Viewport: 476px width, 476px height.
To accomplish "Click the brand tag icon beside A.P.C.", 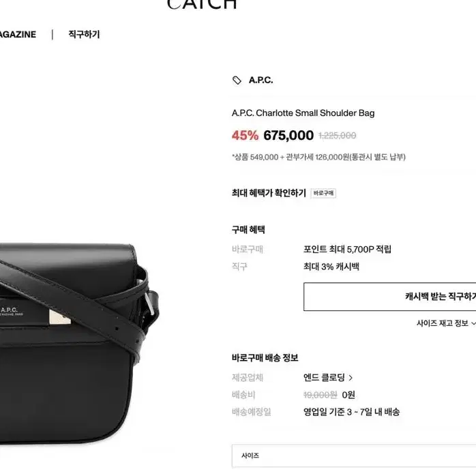I will [237, 80].
